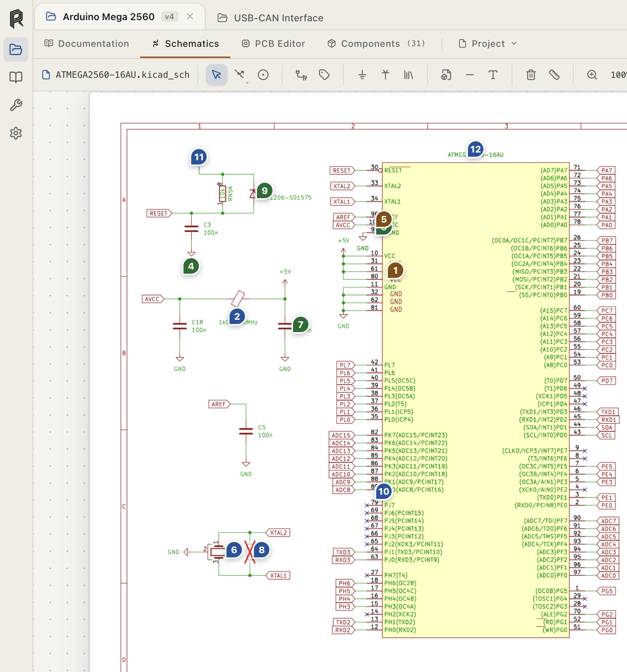Click the ADC7 net label on right
The width and height of the screenshot is (627, 672).
click(x=608, y=521)
